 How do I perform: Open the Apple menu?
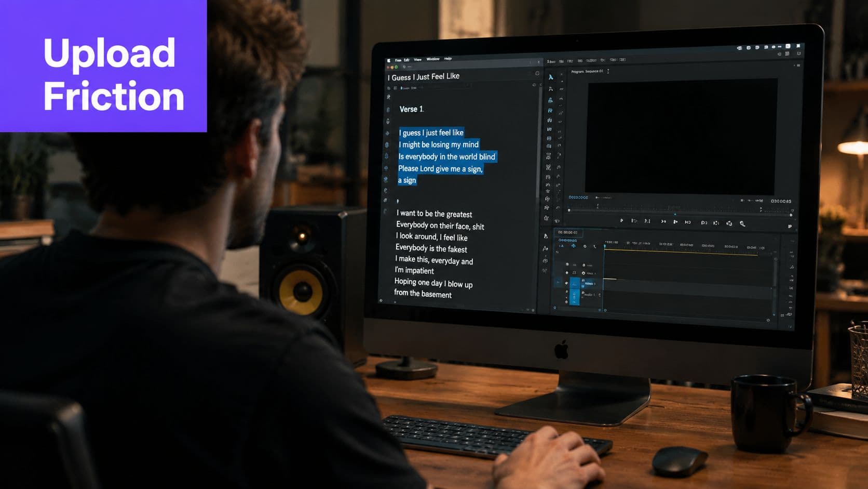click(388, 61)
